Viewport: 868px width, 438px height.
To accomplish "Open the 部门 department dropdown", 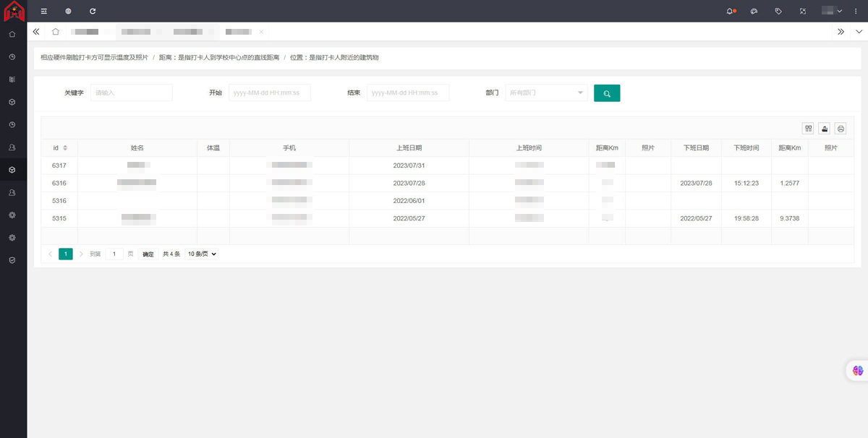I will tap(546, 93).
